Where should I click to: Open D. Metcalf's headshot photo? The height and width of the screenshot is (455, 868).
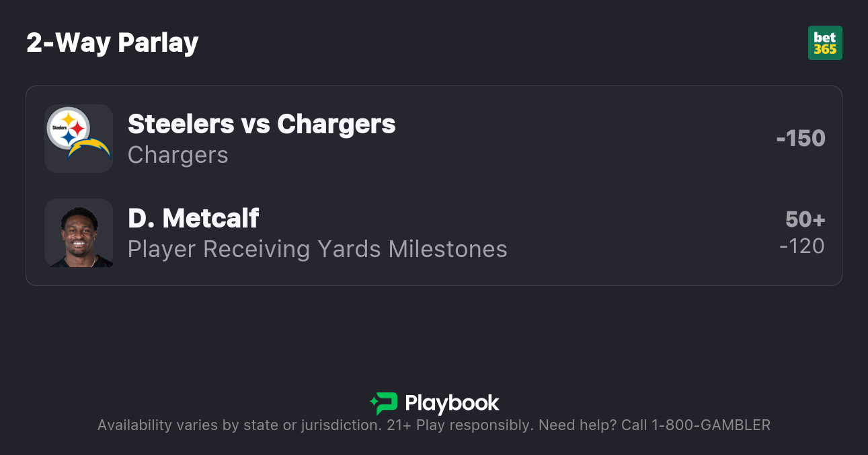(x=79, y=233)
